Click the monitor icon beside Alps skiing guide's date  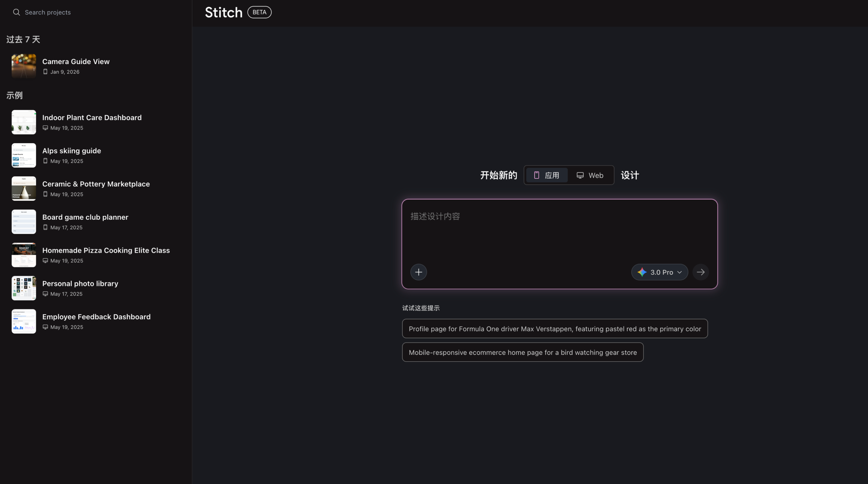(45, 161)
